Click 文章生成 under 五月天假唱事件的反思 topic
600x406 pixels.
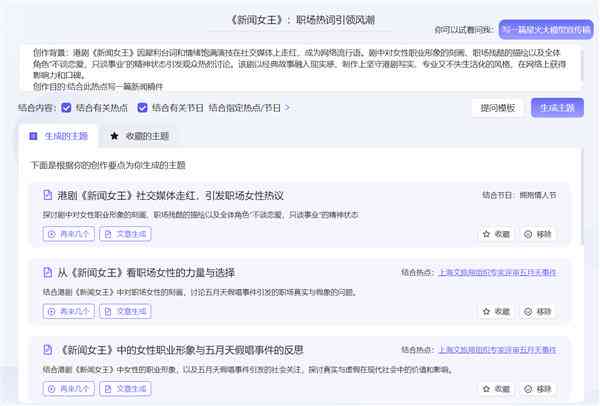coord(126,388)
